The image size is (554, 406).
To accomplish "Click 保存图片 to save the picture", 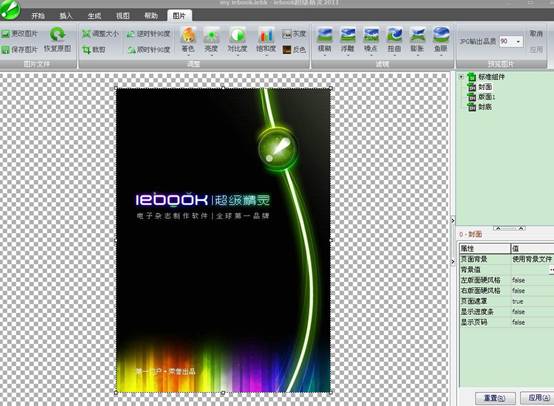I will point(19,49).
